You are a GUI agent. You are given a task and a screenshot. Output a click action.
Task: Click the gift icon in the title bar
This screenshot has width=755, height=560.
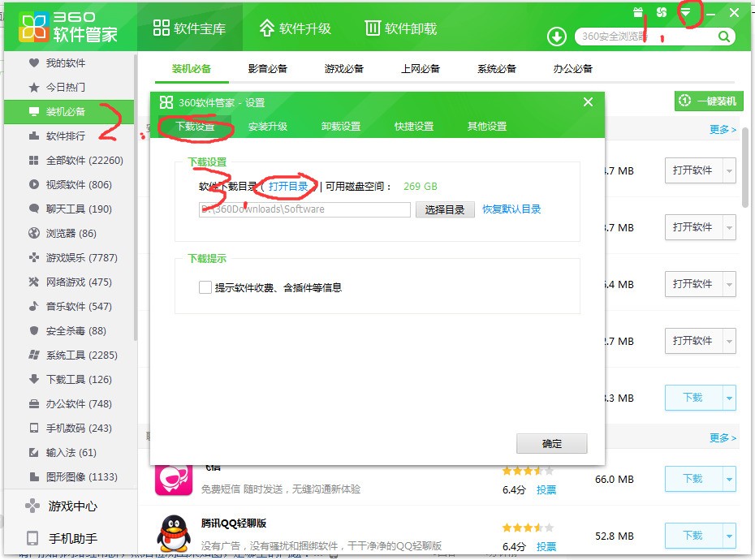click(638, 10)
